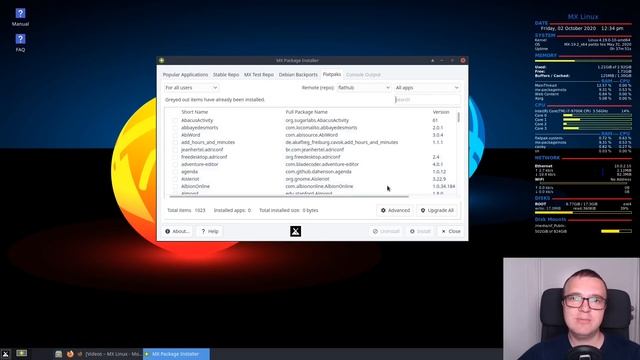Click the Total items count text
Image resolution: width=640 pixels, height=360 pixels.
click(186, 210)
